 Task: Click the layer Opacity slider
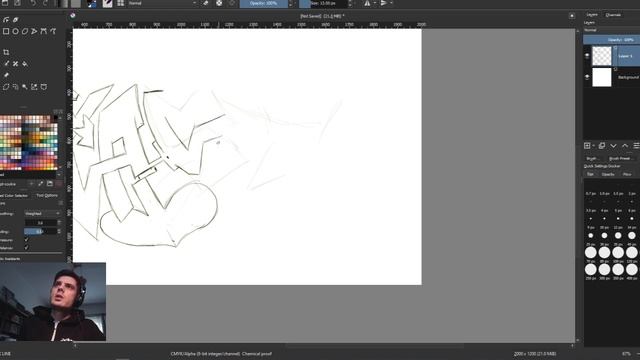tap(611, 40)
